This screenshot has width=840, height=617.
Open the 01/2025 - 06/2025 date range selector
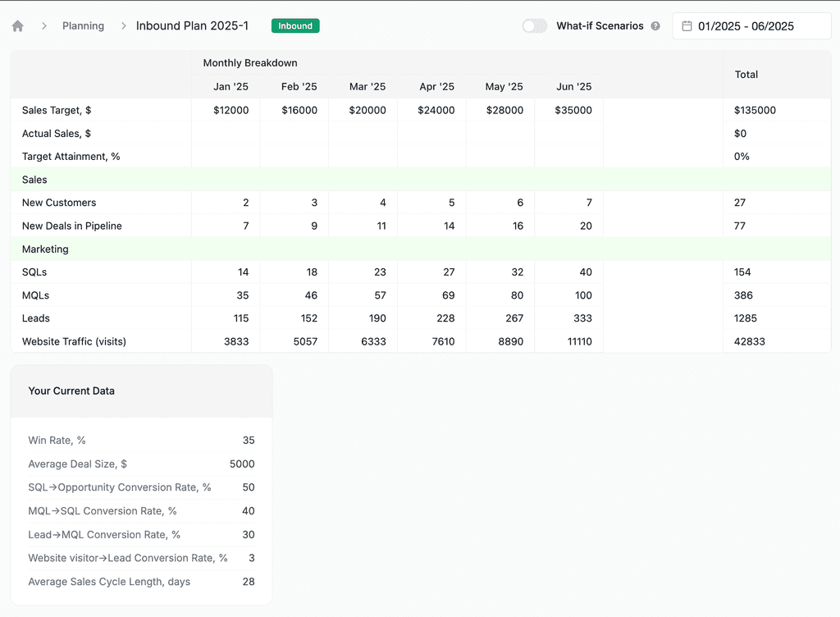[x=751, y=25]
